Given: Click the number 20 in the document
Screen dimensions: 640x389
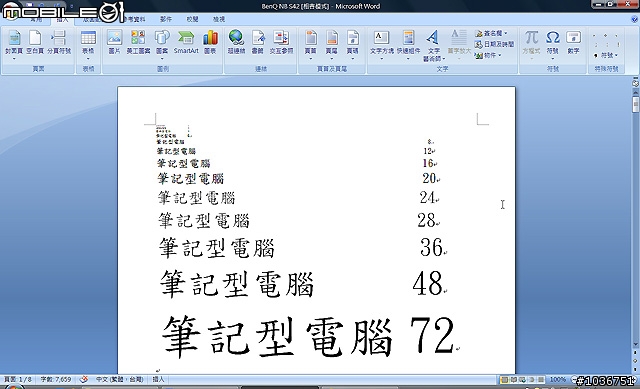Looking at the screenshot, I should pos(429,178).
